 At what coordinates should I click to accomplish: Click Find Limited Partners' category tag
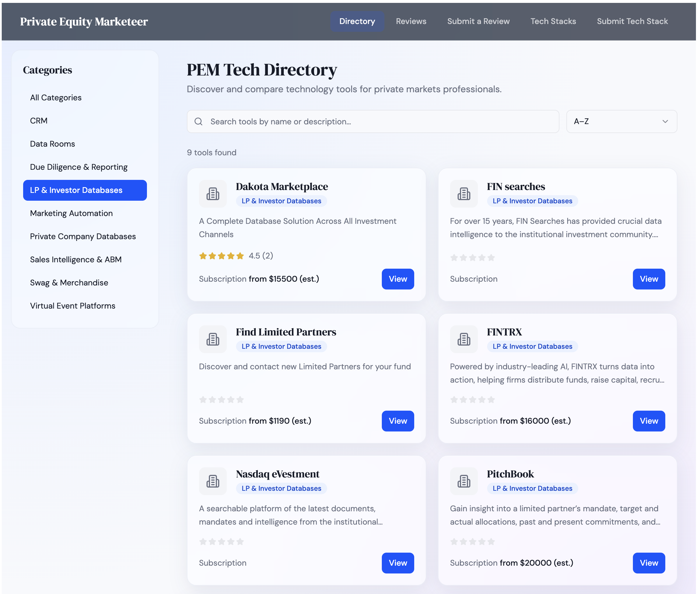(x=281, y=346)
